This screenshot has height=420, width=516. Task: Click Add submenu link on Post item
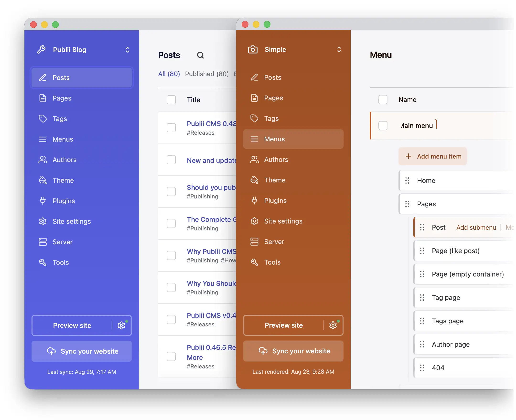[476, 227]
